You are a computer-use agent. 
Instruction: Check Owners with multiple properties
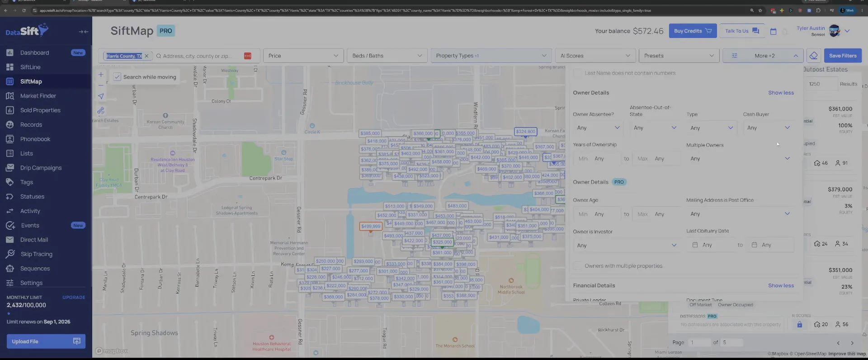(577, 266)
